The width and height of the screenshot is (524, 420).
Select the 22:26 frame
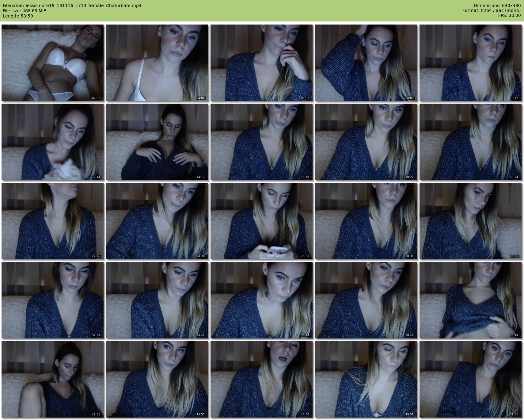point(52,221)
